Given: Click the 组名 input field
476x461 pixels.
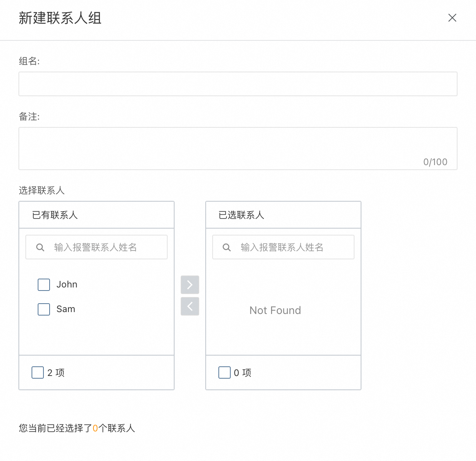Looking at the screenshot, I should (x=238, y=84).
